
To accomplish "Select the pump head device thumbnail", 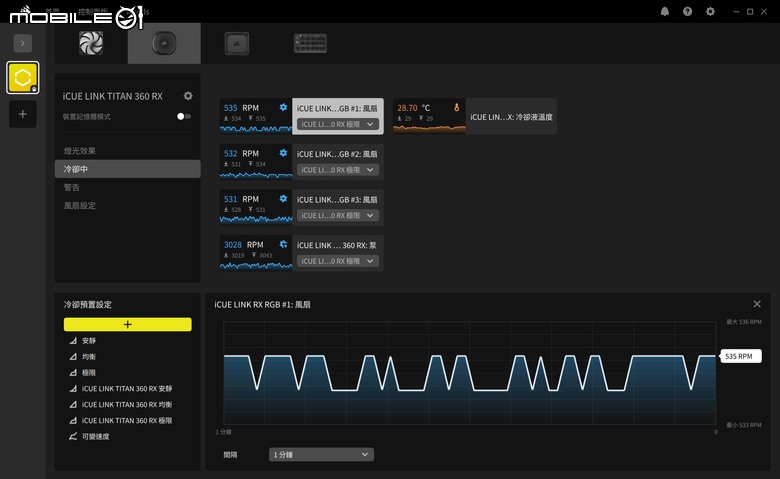I will coord(164,43).
